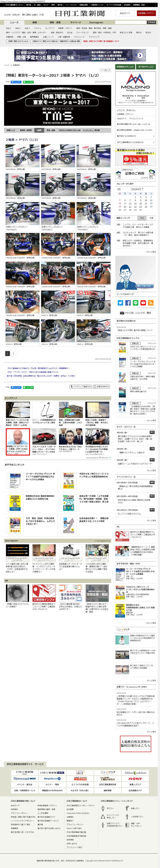Select the 動画 main navigation tab
The image size is (160, 868).
pos(35,22)
